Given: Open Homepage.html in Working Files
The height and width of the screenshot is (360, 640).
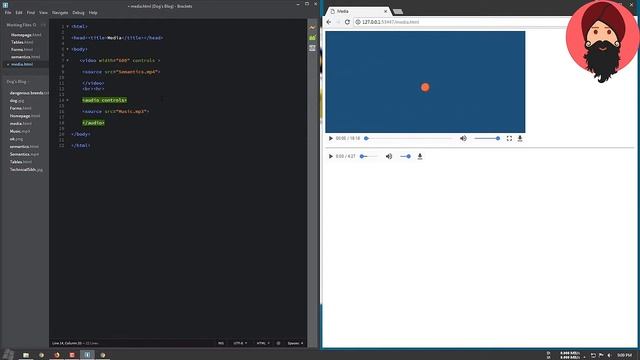Looking at the screenshot, I should (x=26, y=35).
